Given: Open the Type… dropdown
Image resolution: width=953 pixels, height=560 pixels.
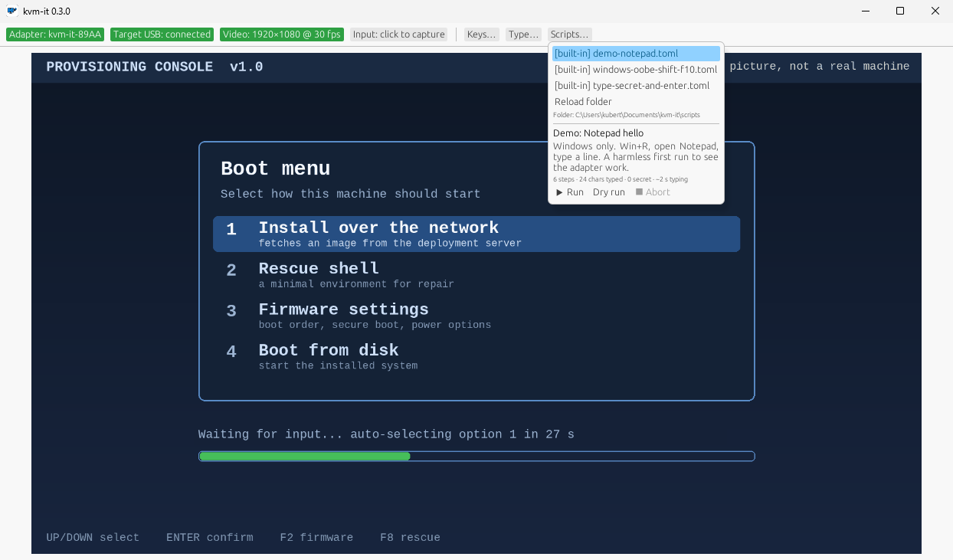Looking at the screenshot, I should [x=523, y=34].
